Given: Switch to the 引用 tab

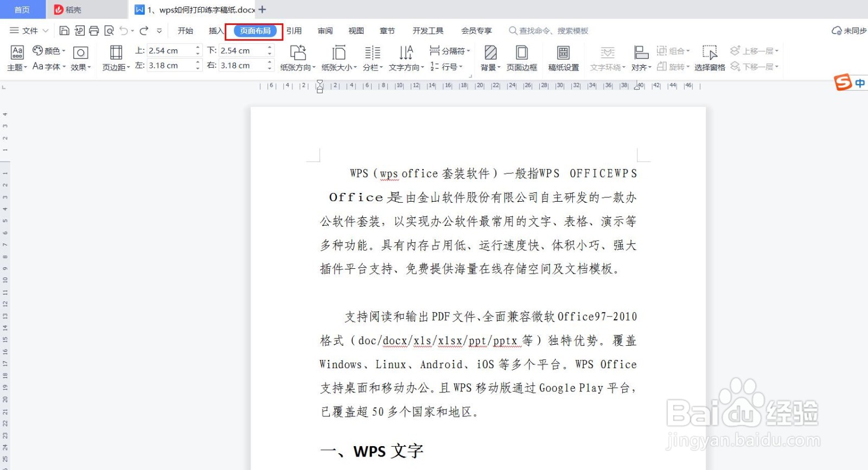Looking at the screenshot, I should (x=294, y=31).
